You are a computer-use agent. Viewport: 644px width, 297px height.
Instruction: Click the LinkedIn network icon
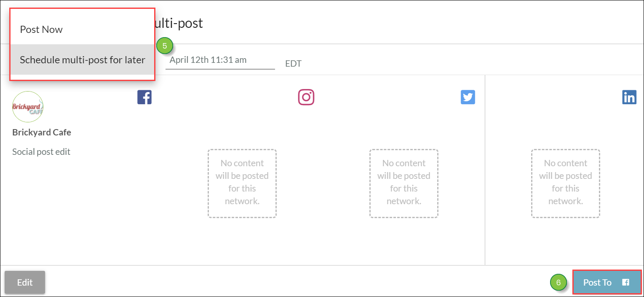pyautogui.click(x=629, y=97)
